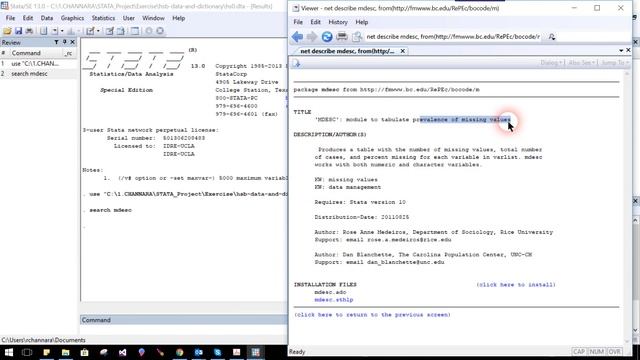Open the User menu
Screen dimensions: 640x360
coord(129,18)
